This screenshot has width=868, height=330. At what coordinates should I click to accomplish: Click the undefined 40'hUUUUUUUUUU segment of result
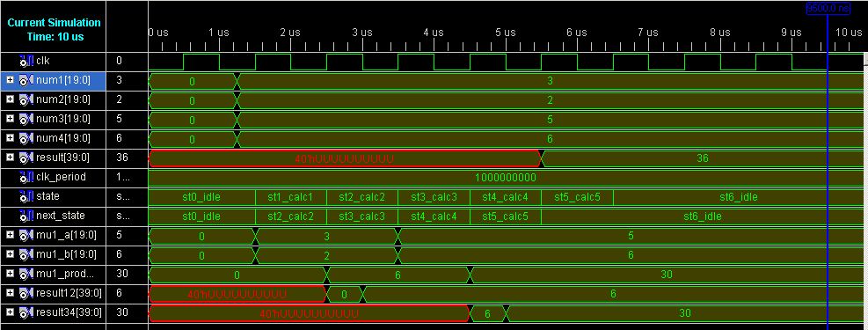point(345,158)
